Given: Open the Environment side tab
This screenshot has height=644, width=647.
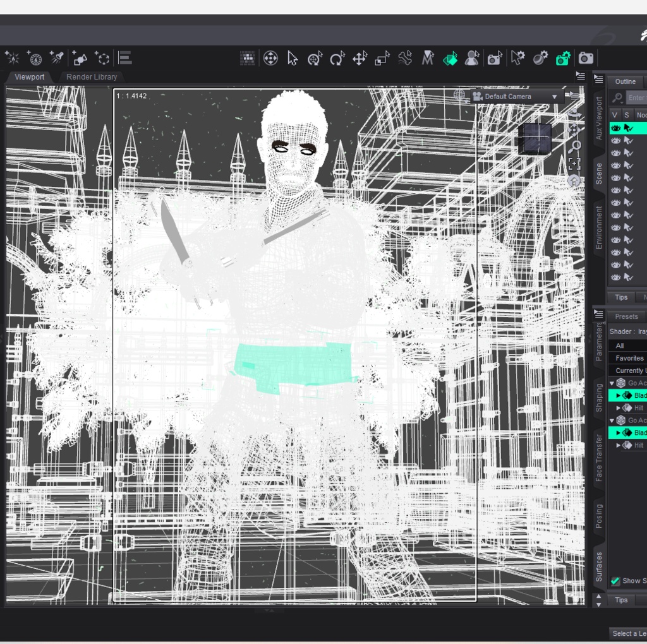Looking at the screenshot, I should [599, 227].
